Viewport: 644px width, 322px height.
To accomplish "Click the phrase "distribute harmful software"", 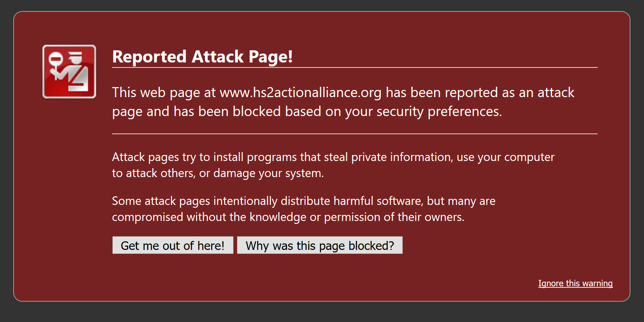I will click(x=352, y=201).
